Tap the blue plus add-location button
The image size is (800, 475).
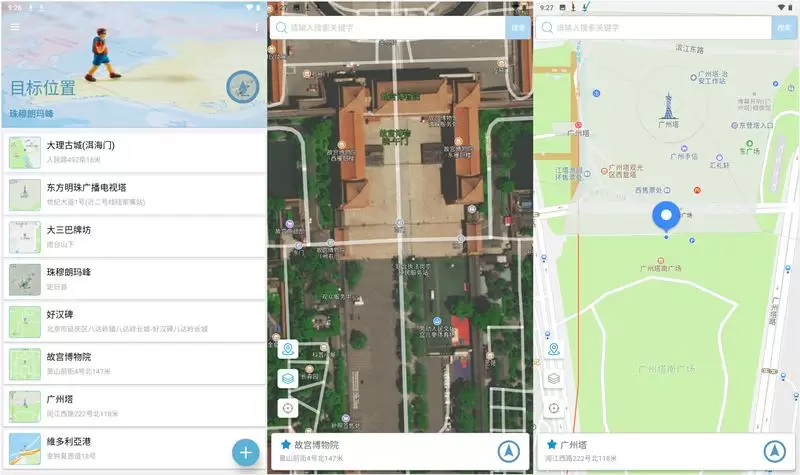point(245,452)
